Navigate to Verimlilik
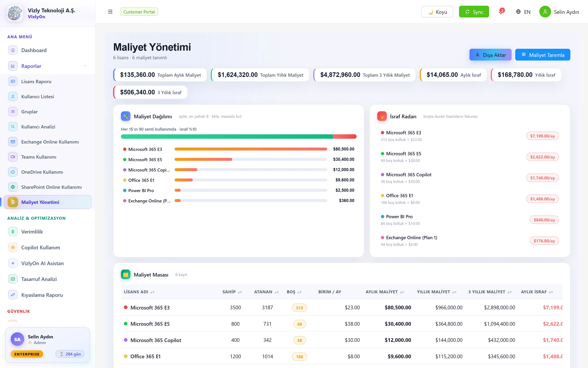The image size is (588, 368). coord(48,231)
